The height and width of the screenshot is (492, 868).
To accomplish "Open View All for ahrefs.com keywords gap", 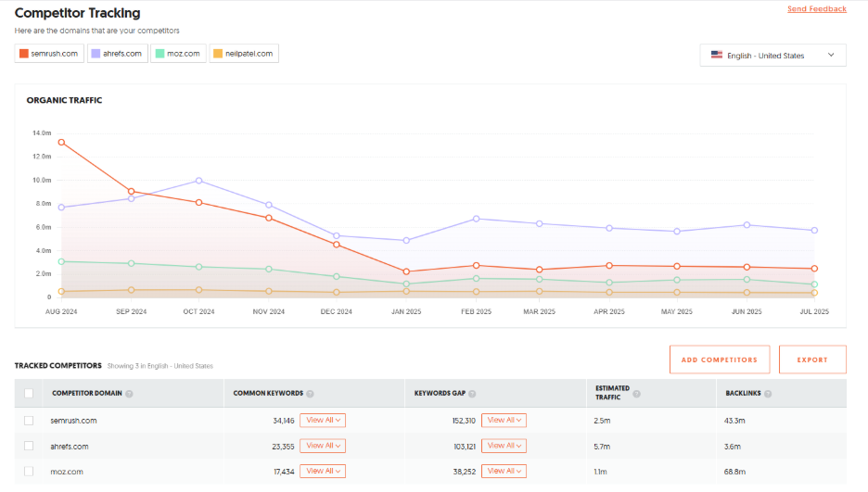I will pyautogui.click(x=504, y=446).
